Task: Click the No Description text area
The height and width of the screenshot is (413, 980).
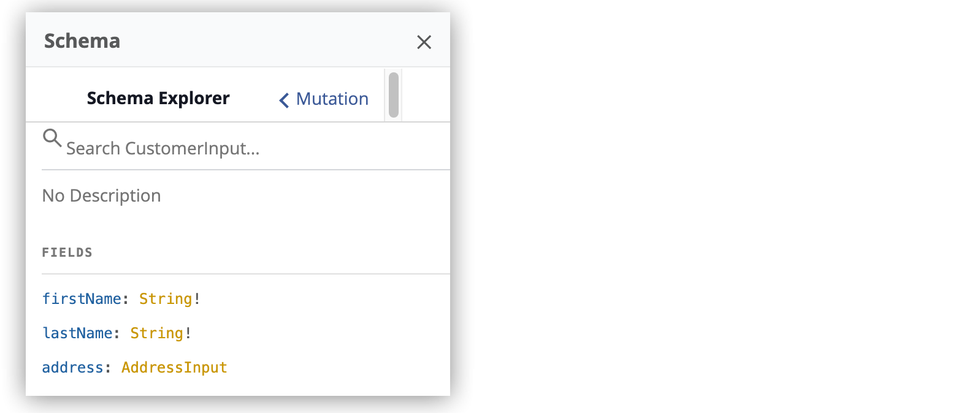Action: [101, 195]
